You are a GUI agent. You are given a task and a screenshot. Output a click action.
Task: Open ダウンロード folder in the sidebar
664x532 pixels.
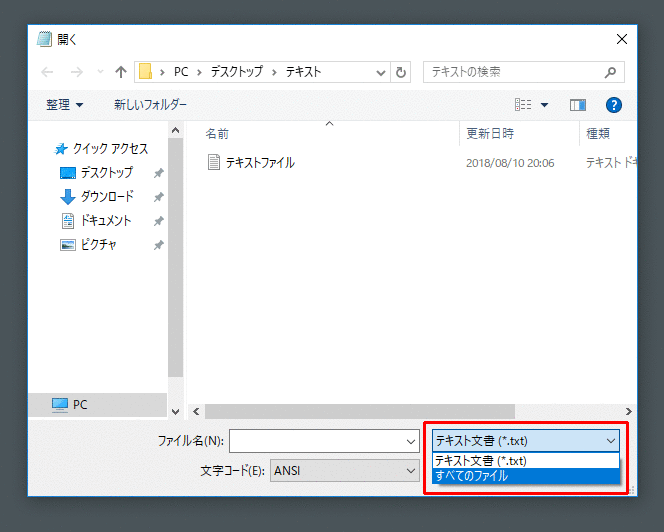point(107,196)
